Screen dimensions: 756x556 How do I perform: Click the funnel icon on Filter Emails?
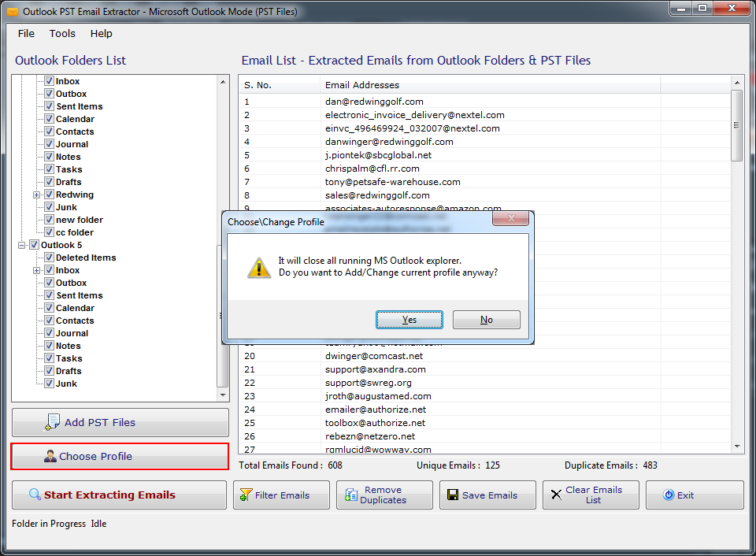point(246,495)
